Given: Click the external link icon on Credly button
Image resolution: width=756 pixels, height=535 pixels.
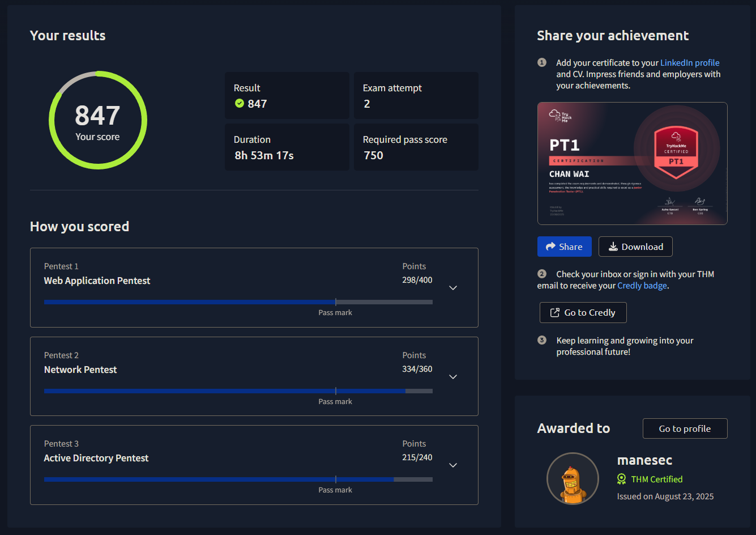Looking at the screenshot, I should tap(554, 312).
